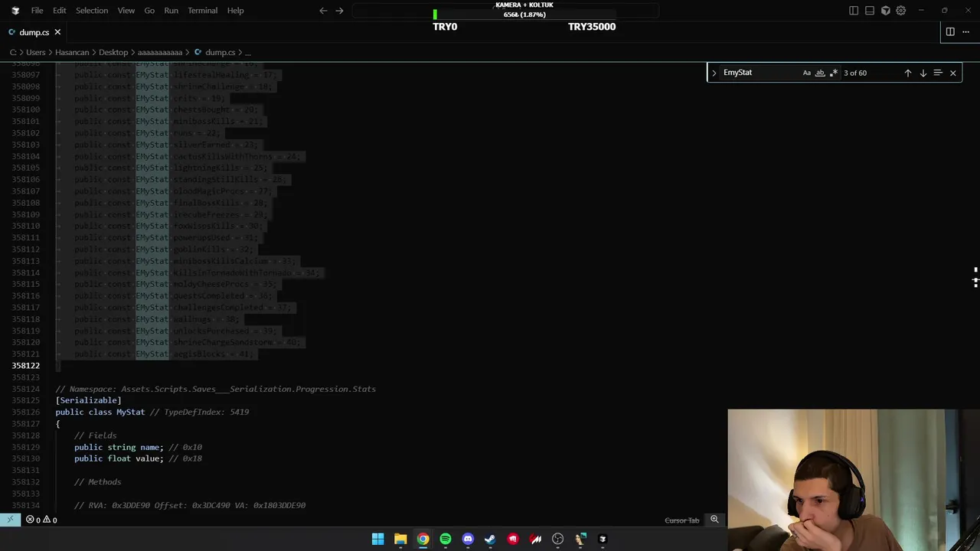Go back with the left arrow
The height and width of the screenshot is (551, 980).
(323, 11)
